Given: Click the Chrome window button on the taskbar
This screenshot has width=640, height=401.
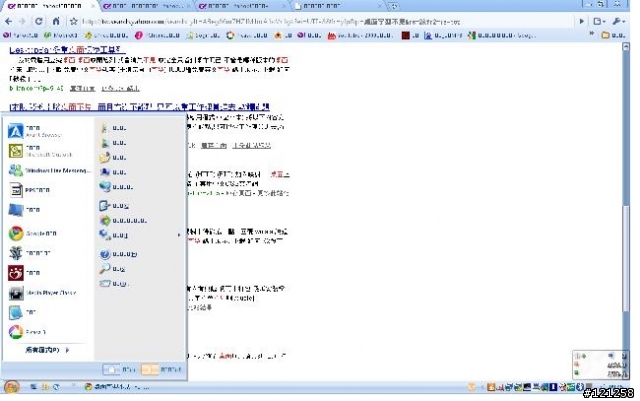Looking at the screenshot, I should [116, 387].
